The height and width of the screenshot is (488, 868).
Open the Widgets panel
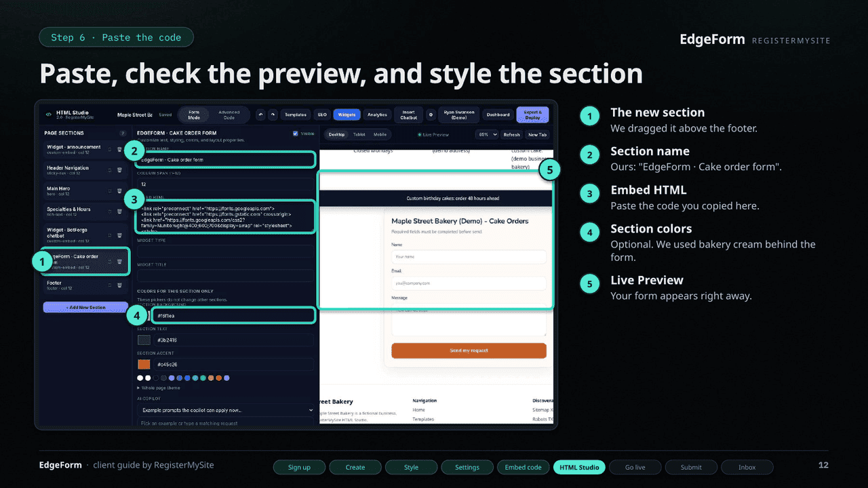pos(347,115)
